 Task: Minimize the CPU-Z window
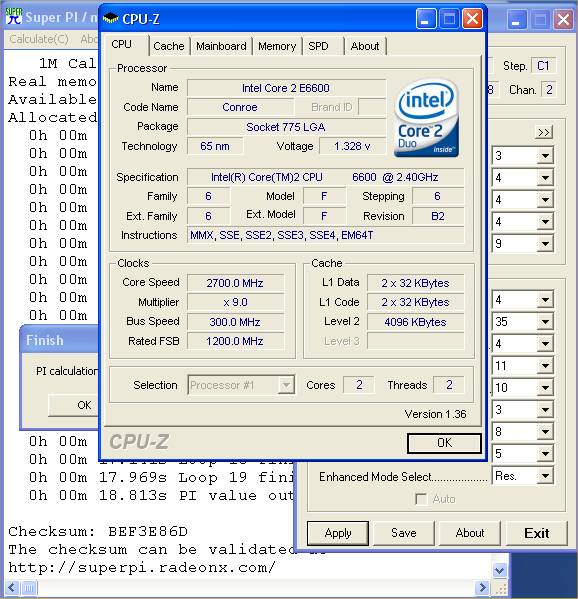pos(426,19)
